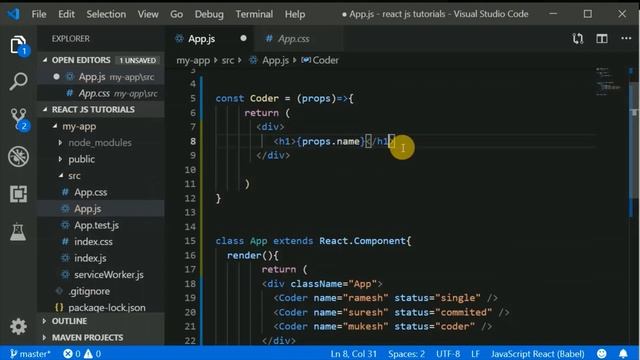Open the editor More Actions ellipsis

click(626, 38)
